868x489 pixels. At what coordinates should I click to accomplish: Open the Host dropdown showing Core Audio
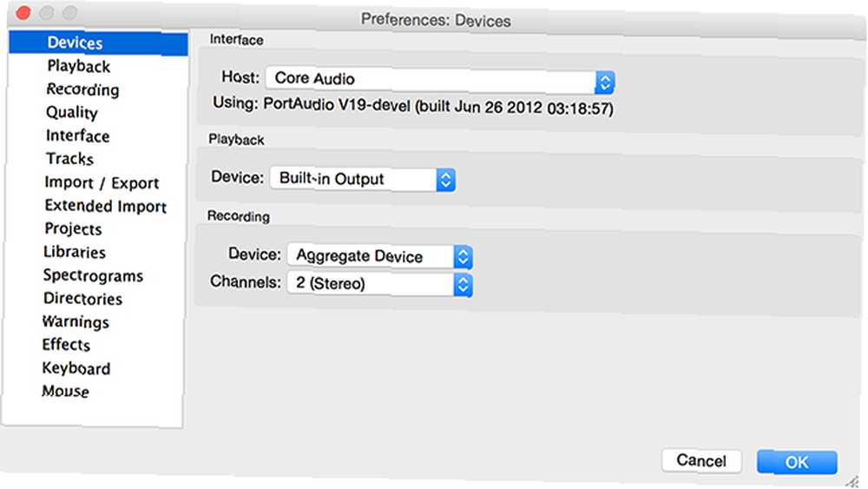[440, 80]
